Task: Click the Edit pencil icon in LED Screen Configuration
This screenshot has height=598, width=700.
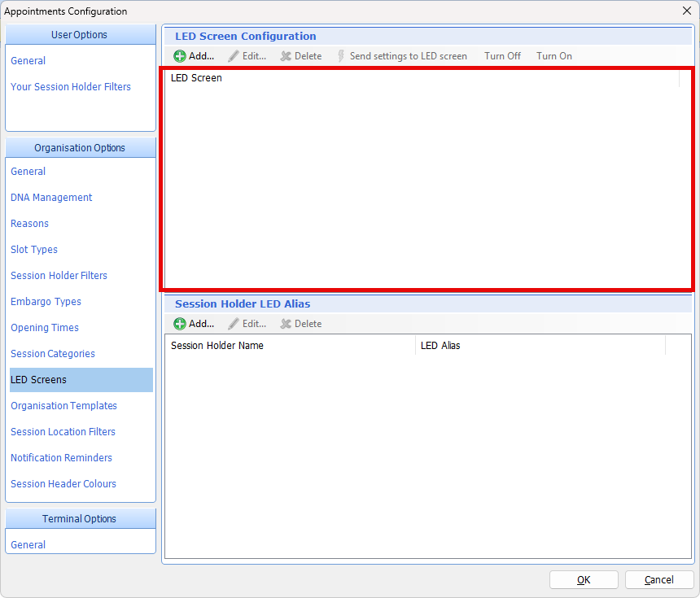Action: (x=234, y=56)
